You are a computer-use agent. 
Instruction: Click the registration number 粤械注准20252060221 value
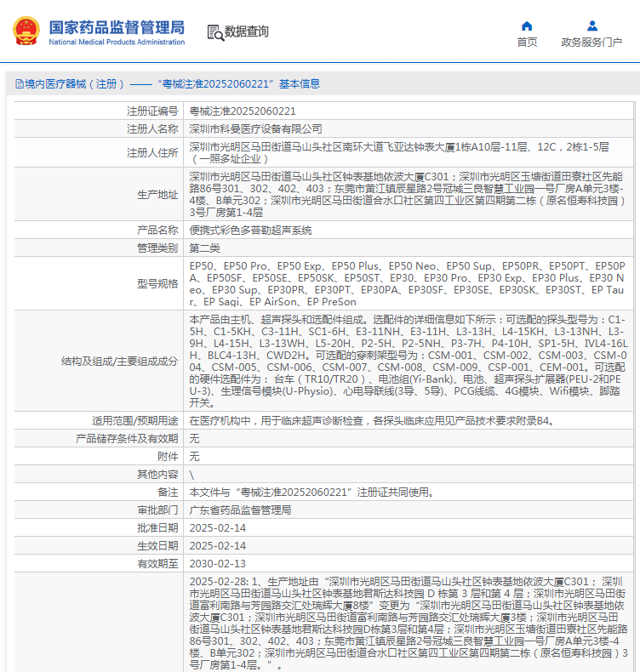[243, 111]
